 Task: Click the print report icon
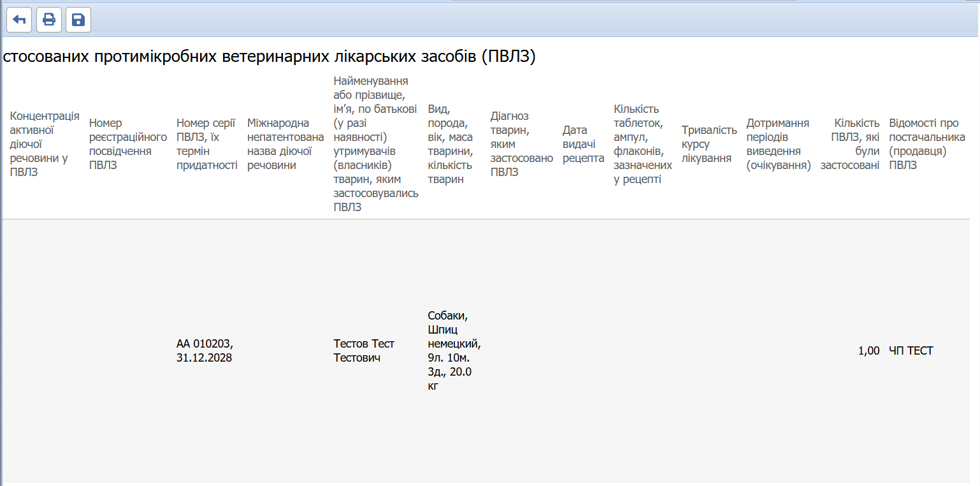49,20
